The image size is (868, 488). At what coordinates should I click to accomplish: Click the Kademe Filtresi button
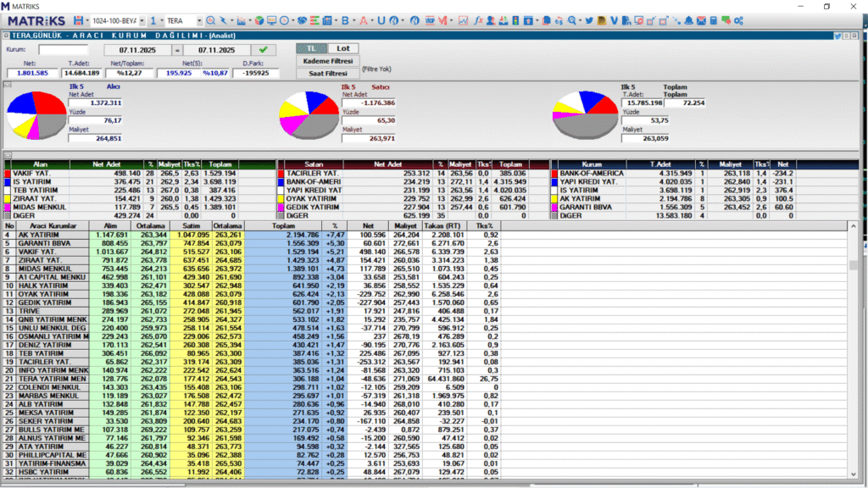click(328, 61)
